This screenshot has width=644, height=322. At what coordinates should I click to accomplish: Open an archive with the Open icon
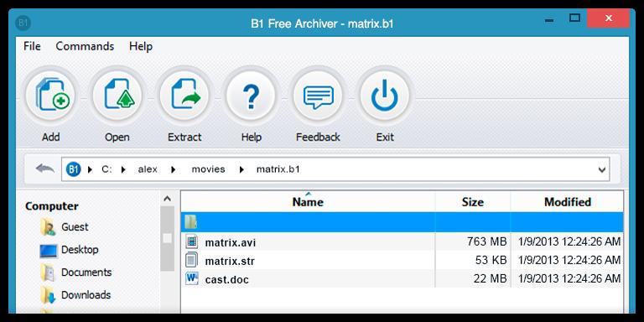coord(117,96)
